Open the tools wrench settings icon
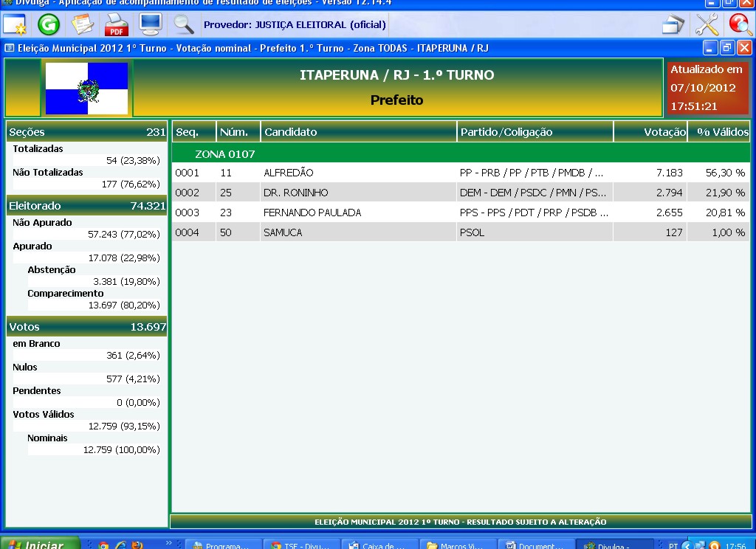 [x=707, y=24]
